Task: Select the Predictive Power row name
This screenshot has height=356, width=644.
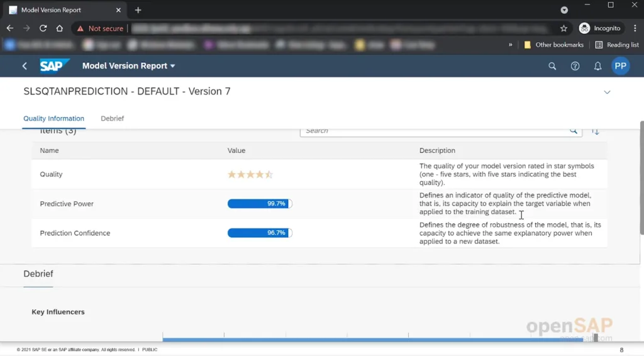Action: (x=67, y=204)
